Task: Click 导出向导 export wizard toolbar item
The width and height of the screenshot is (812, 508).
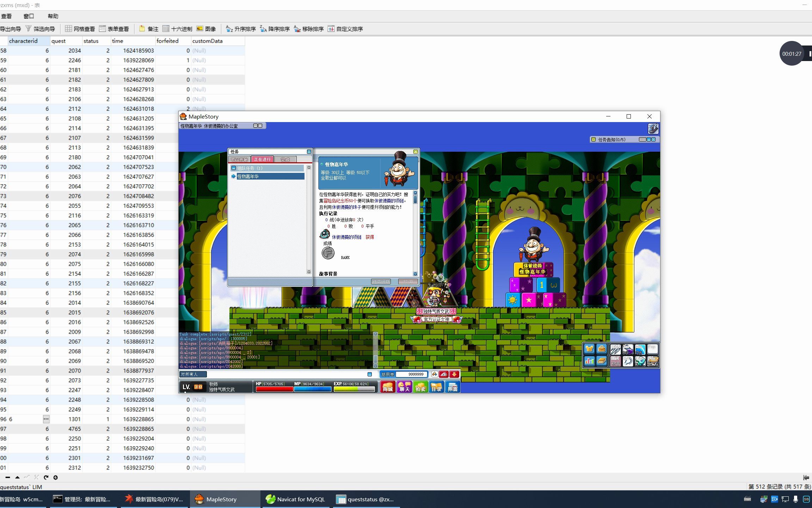Action: [x=10, y=29]
